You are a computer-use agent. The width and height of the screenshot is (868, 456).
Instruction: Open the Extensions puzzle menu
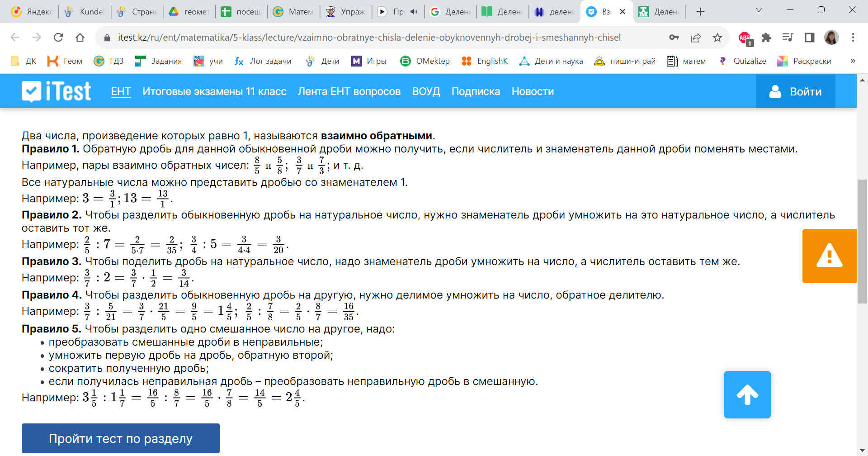click(x=766, y=38)
